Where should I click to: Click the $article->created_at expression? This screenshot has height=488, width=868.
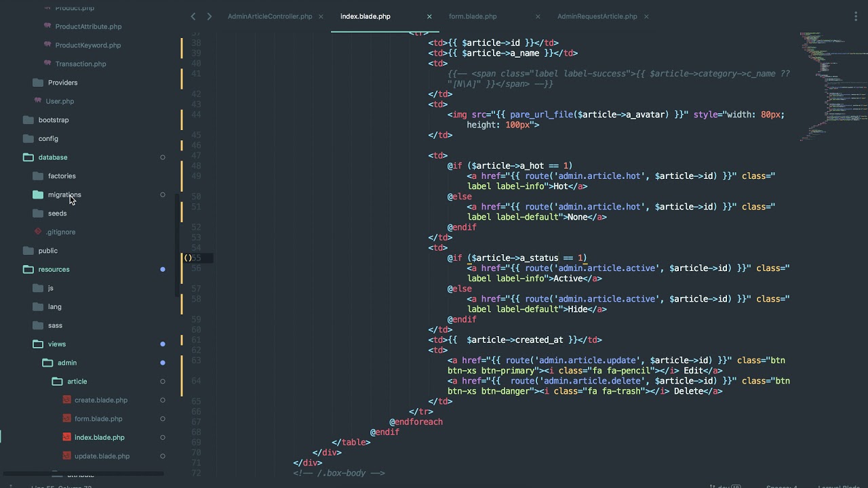tap(515, 340)
